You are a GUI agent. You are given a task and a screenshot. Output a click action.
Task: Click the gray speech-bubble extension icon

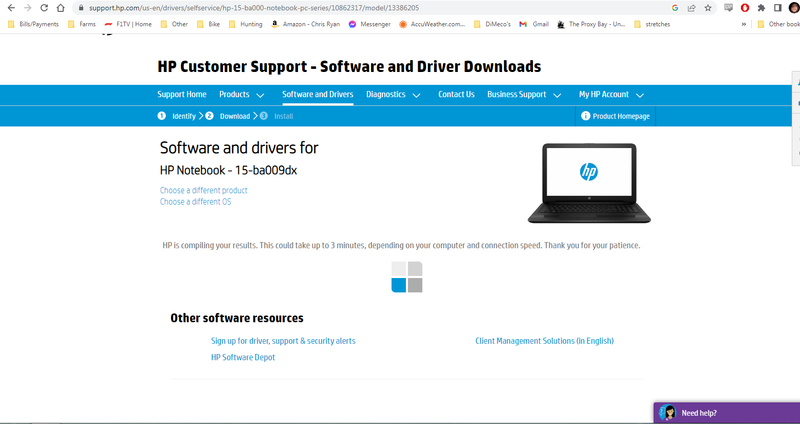[x=729, y=8]
